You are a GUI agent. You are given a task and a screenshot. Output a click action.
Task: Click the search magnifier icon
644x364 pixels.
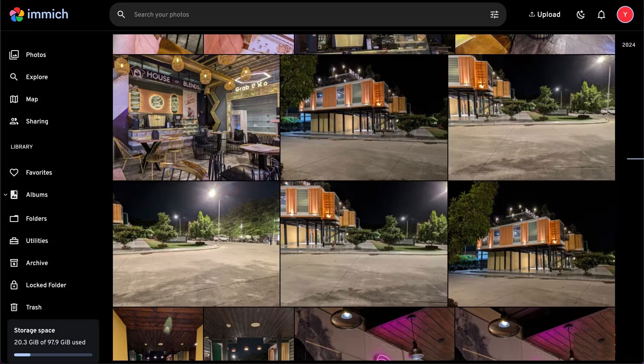[x=121, y=15]
